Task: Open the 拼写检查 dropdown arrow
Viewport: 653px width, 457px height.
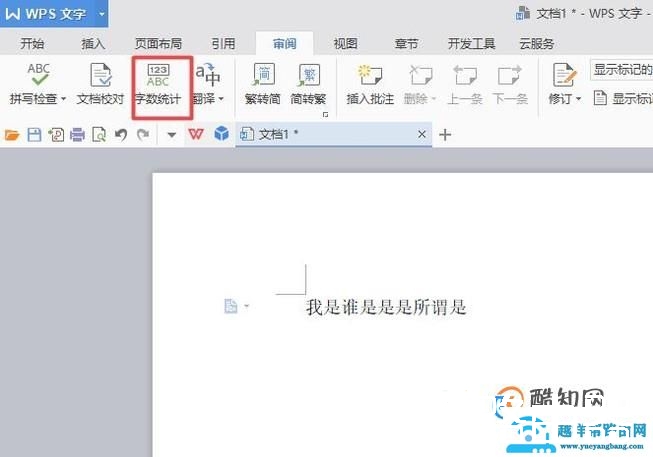Action: click(x=63, y=99)
